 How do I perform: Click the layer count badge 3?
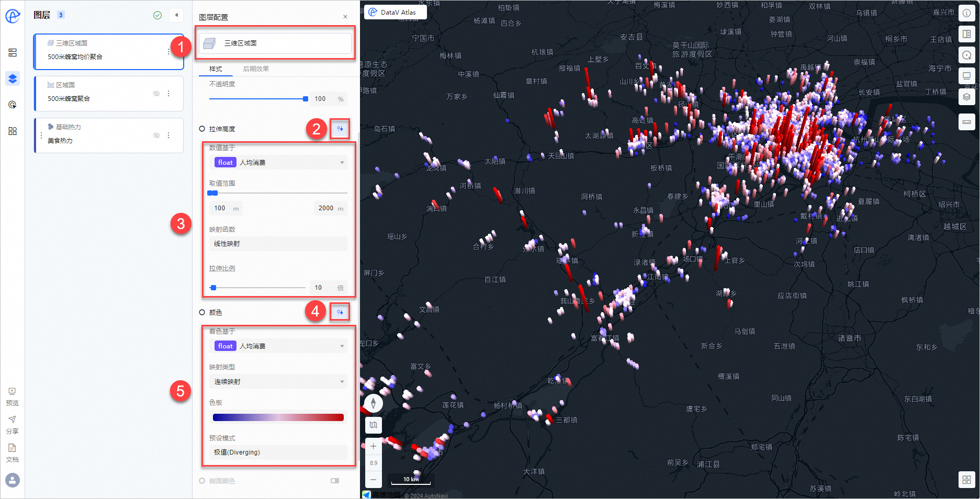point(61,15)
